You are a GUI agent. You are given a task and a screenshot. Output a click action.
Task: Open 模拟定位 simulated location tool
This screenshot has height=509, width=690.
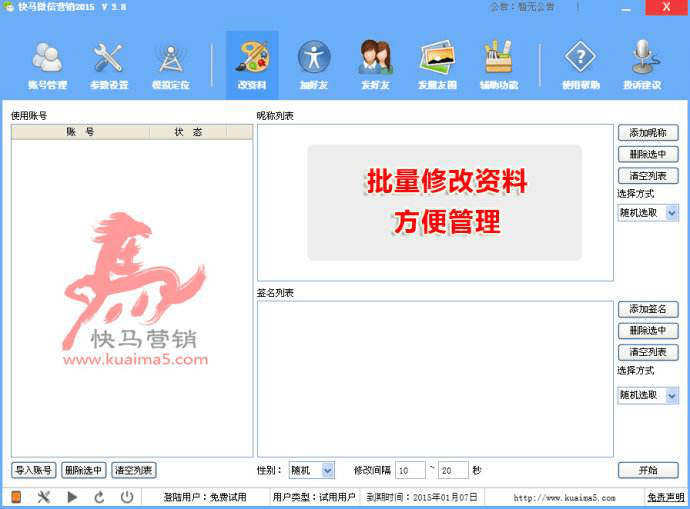(171, 65)
